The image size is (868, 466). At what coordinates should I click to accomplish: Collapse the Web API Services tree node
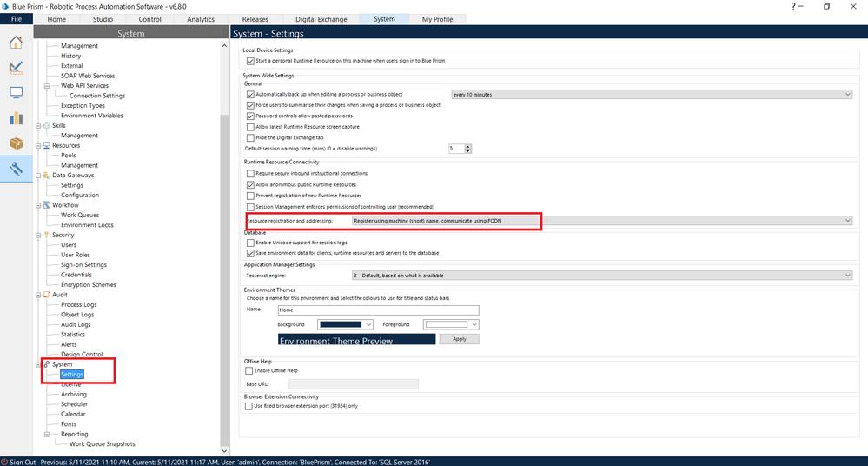coord(47,86)
